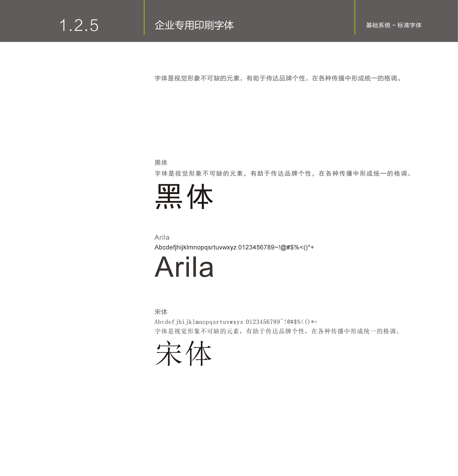Click the header label 基础系统 – 标准字体

click(394, 25)
